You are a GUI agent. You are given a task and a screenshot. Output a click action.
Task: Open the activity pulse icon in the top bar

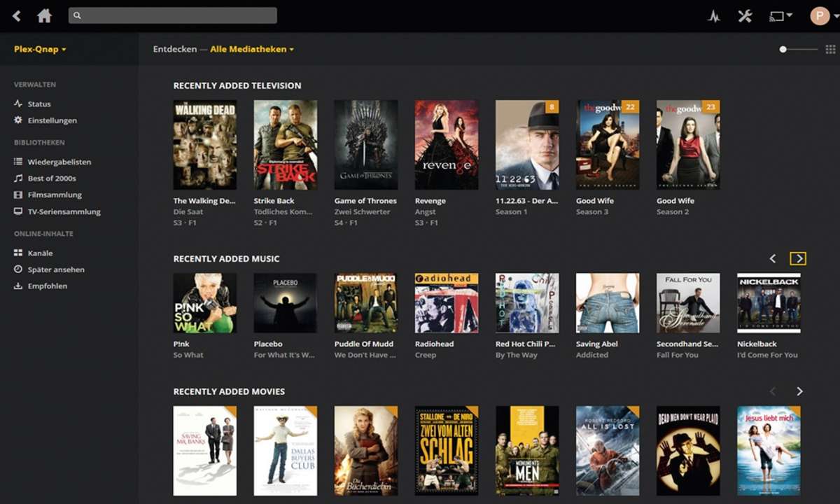coord(714,16)
